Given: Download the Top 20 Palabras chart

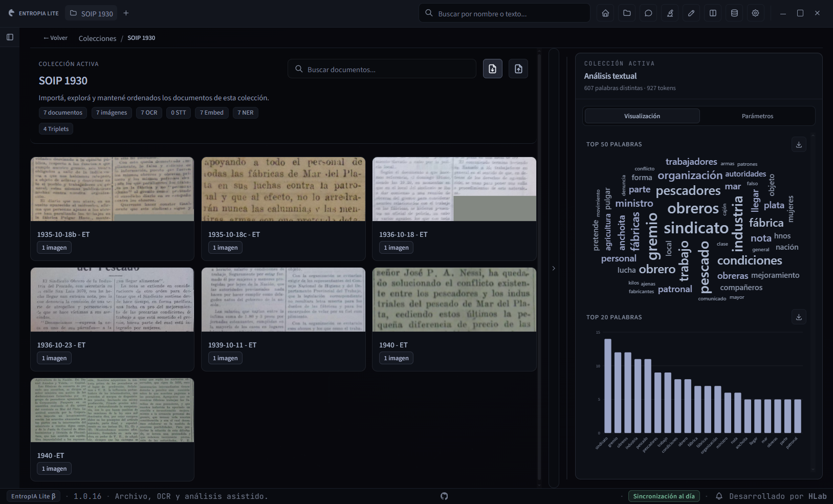Looking at the screenshot, I should [799, 317].
